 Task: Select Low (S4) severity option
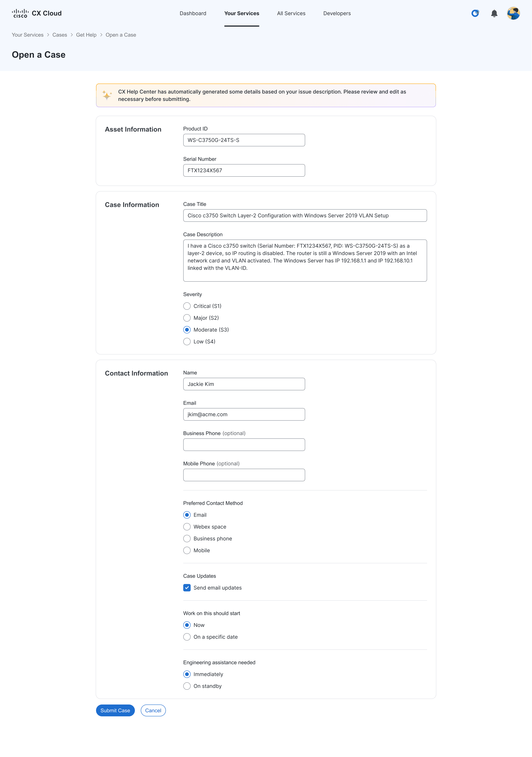click(x=187, y=342)
